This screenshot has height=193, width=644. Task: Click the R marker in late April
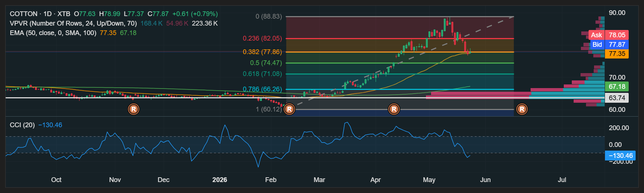(x=393, y=109)
